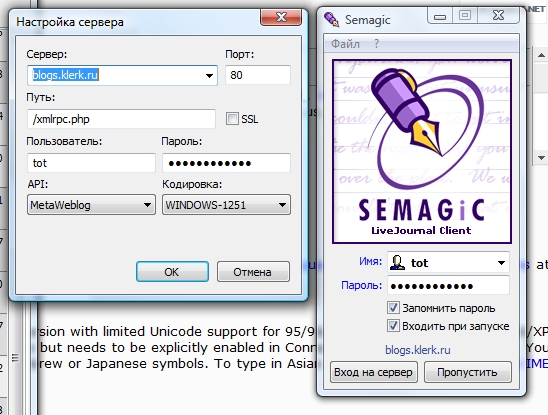This screenshot has height=415, width=548.
Task: Click the Пользователь field containing tot
Action: click(x=91, y=163)
